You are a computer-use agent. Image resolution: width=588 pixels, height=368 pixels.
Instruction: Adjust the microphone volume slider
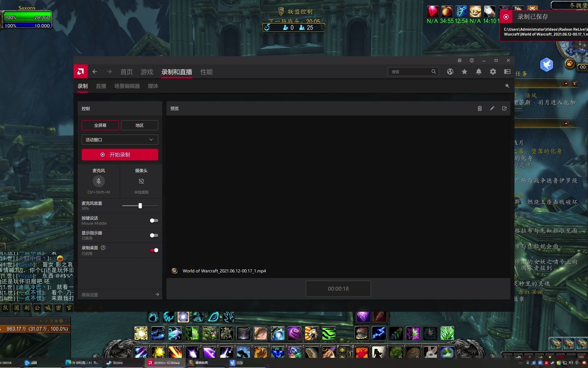pyautogui.click(x=140, y=206)
